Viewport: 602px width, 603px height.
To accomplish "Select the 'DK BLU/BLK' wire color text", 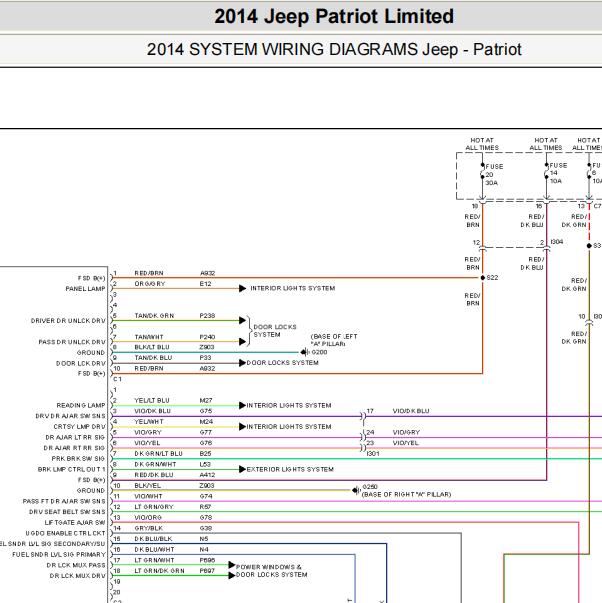I will [x=153, y=539].
